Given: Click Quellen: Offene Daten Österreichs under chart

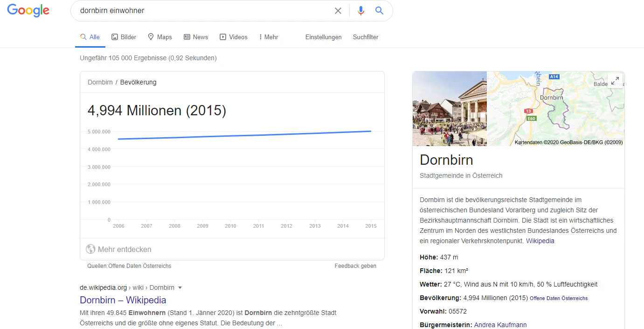Looking at the screenshot, I should [129, 266].
